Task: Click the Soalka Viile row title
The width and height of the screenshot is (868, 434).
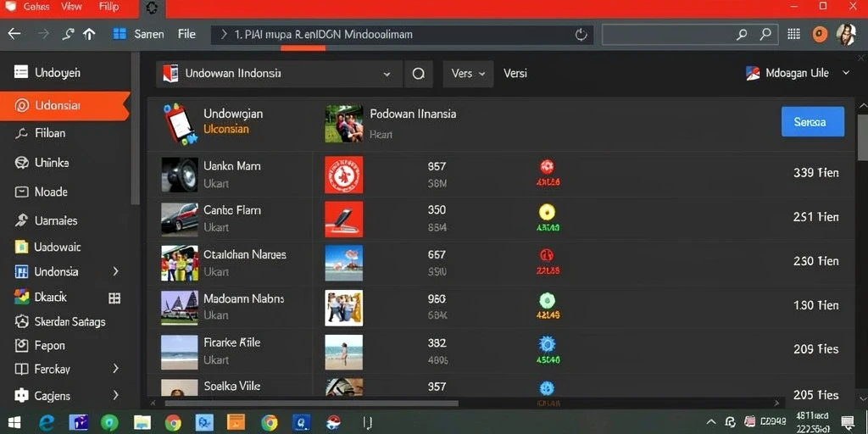Action: pos(232,387)
